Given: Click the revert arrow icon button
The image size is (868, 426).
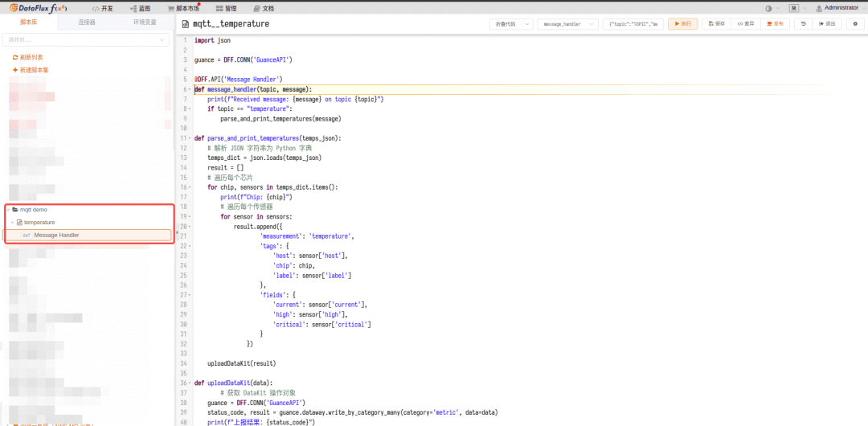Looking at the screenshot, I should point(803,24).
